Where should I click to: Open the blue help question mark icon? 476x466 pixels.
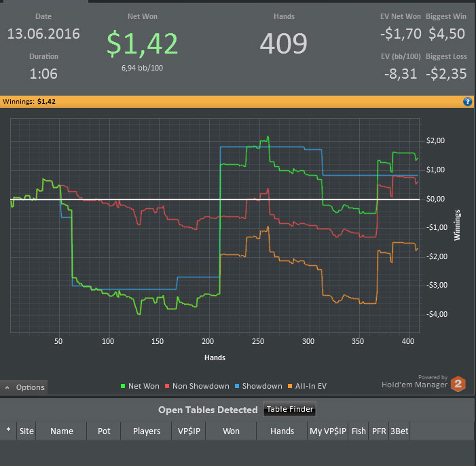(467, 102)
